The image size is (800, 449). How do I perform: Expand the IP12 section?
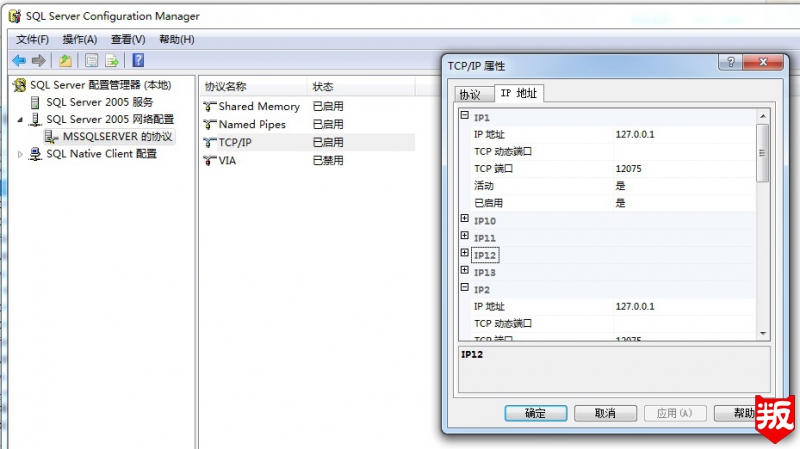[x=464, y=253]
